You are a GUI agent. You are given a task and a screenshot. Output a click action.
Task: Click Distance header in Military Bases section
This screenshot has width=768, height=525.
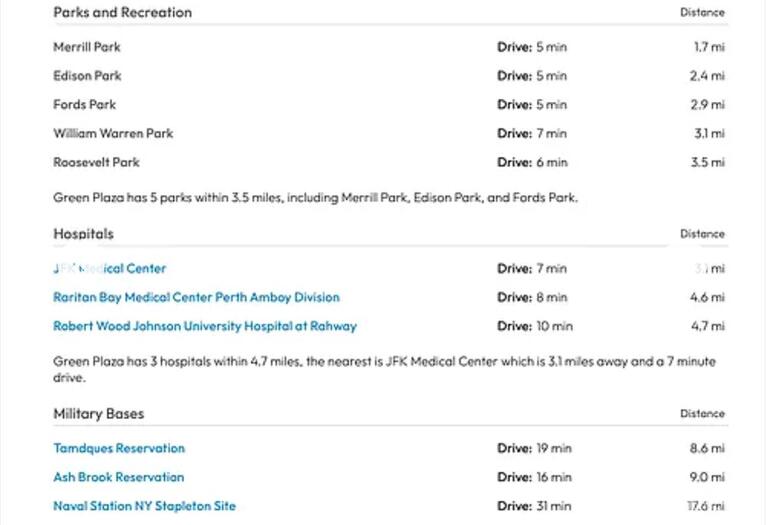pyautogui.click(x=702, y=414)
